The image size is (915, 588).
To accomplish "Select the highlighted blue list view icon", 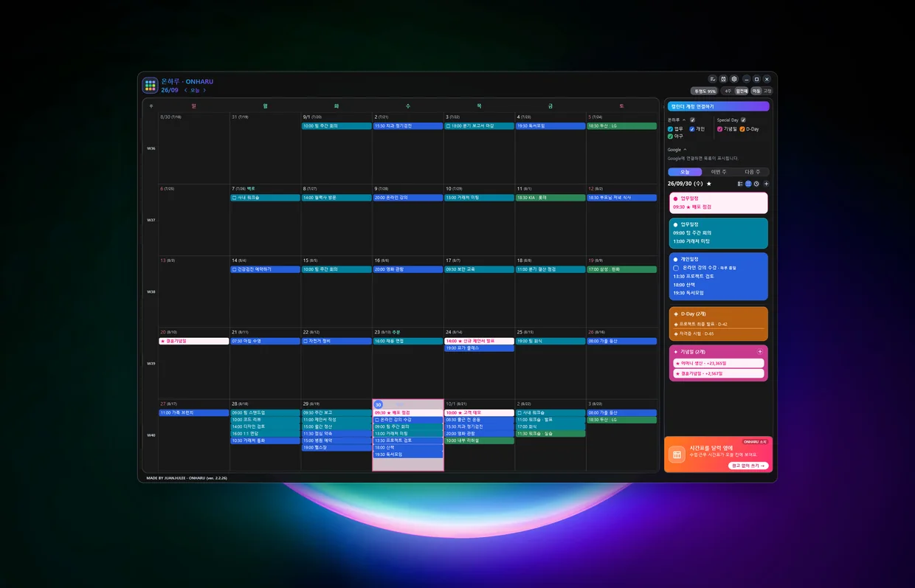I will (x=748, y=184).
